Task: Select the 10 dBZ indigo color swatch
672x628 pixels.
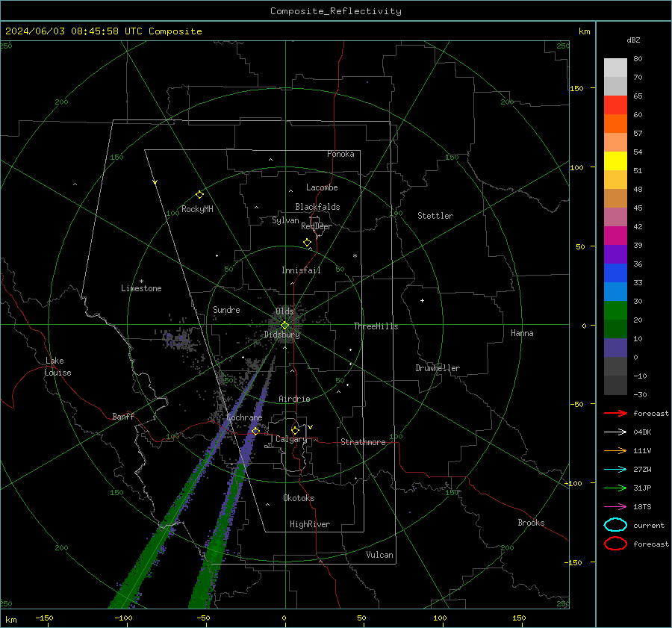Action: tap(615, 348)
